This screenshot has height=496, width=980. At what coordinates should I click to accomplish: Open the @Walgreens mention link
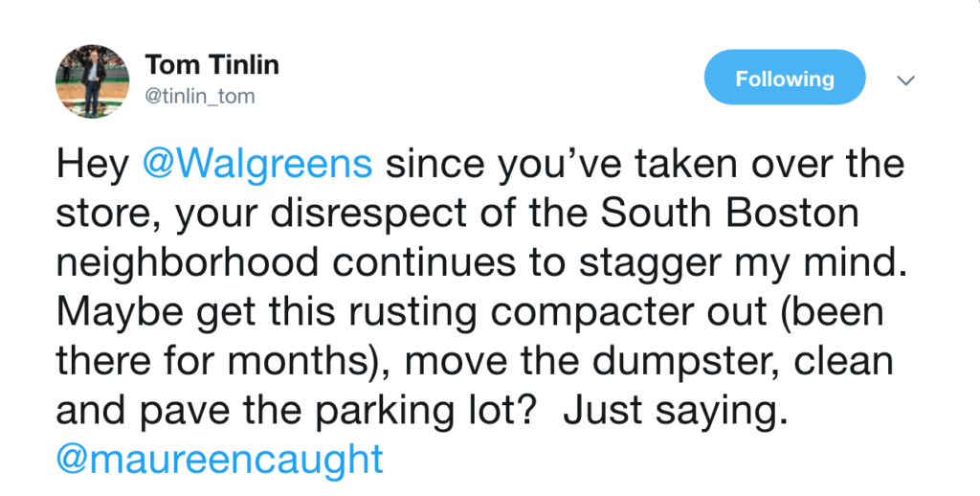[x=257, y=165]
